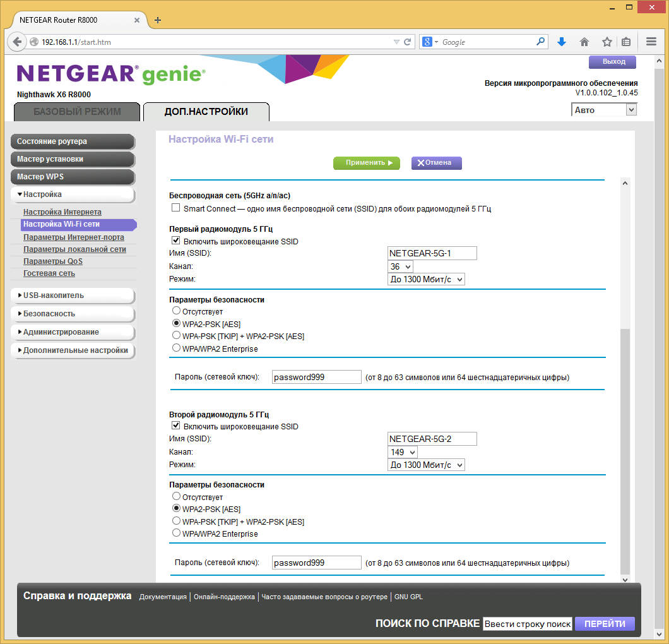Open the Google search engine selector icon
This screenshot has width=669, height=644.
430,42
